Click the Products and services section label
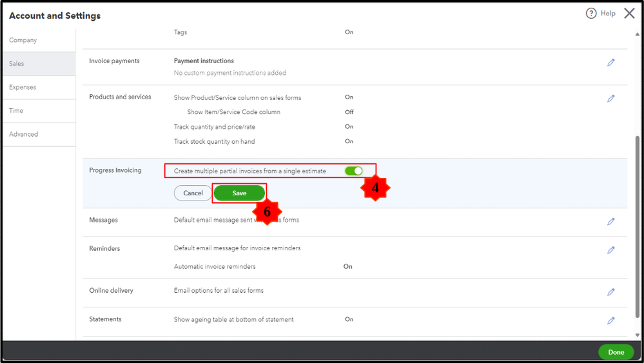This screenshot has width=644, height=363. 120,97
